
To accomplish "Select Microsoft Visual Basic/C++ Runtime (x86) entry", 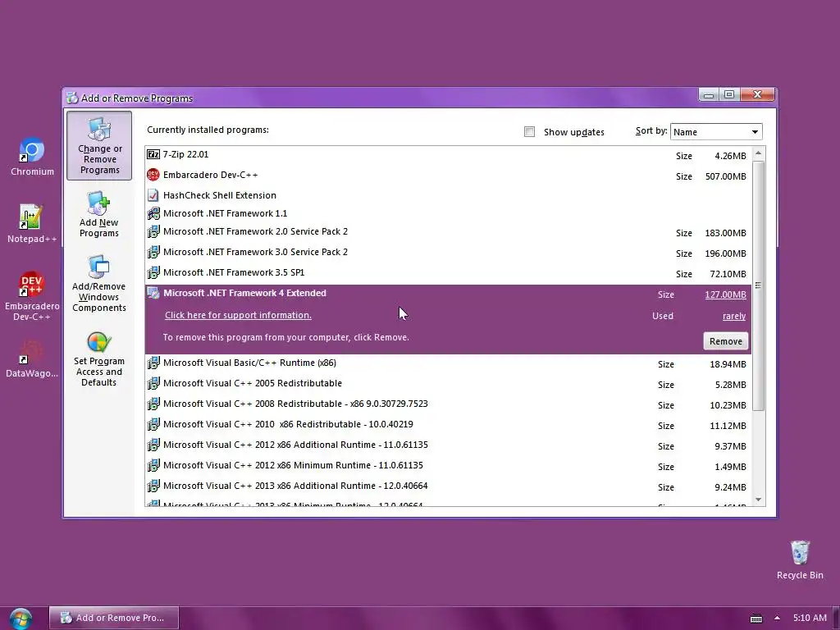I will (x=249, y=363).
